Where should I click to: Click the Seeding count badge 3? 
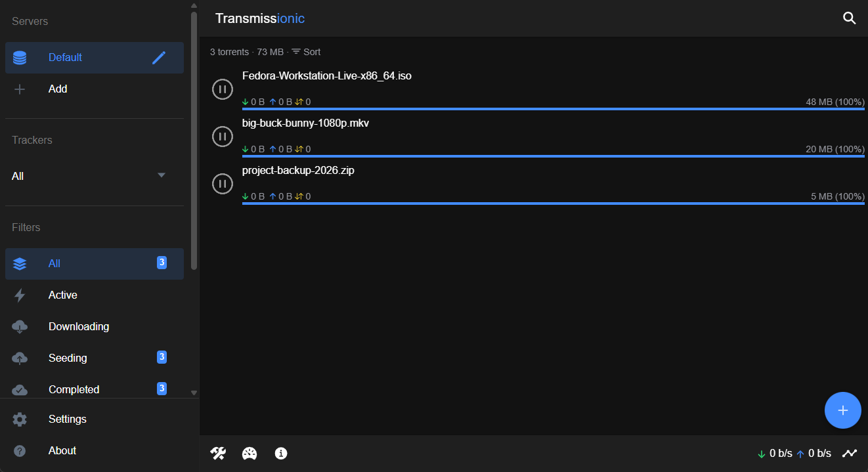162,357
